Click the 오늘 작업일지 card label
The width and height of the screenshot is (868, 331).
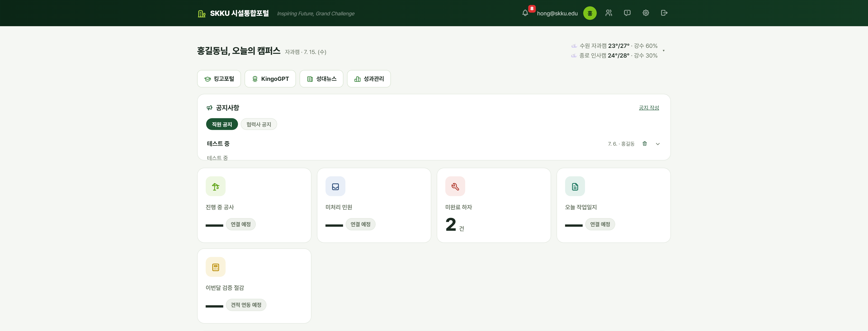(x=581, y=207)
